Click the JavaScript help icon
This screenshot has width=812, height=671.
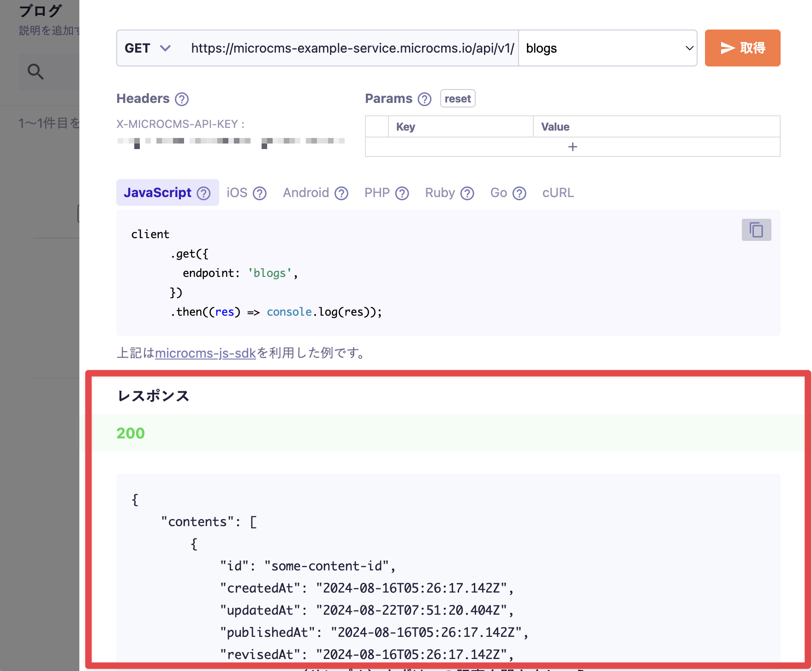coord(203,193)
